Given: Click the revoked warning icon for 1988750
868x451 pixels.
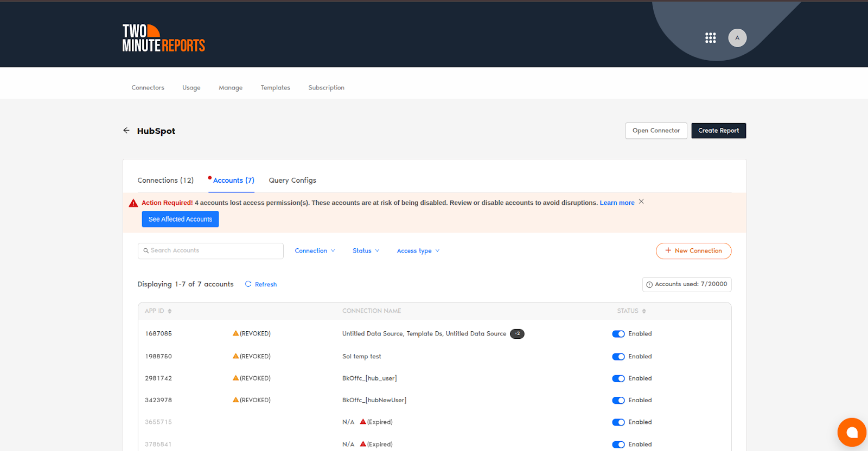Looking at the screenshot, I should click(x=235, y=356).
